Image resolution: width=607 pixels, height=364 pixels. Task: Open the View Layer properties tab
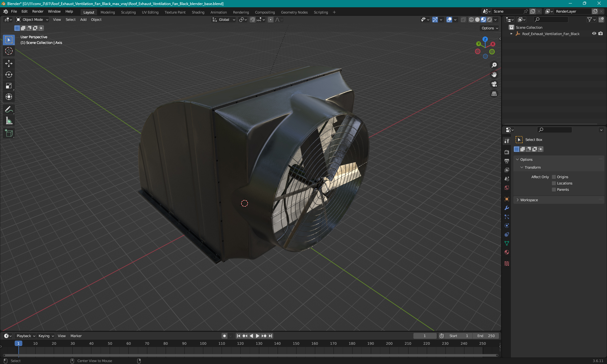click(x=507, y=170)
